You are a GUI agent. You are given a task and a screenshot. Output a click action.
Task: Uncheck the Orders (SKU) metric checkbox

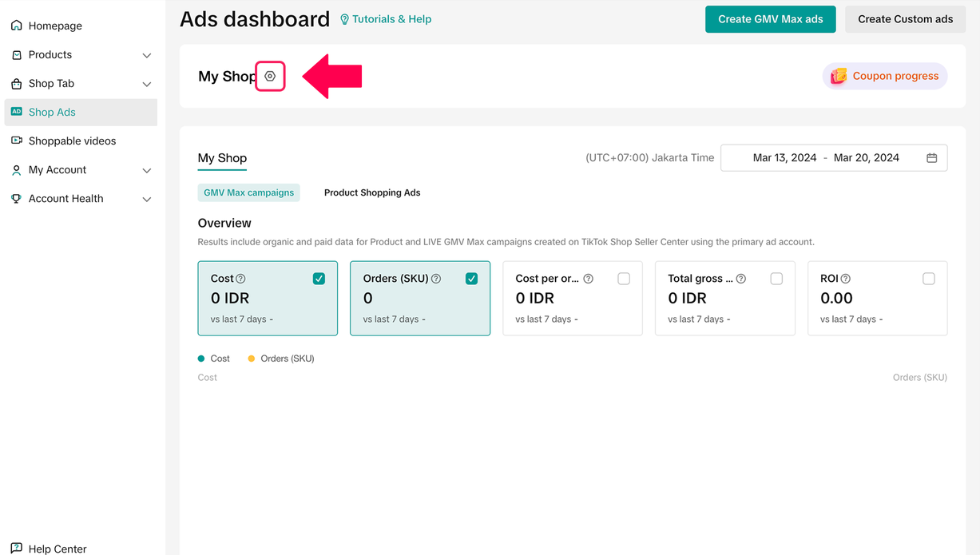pyautogui.click(x=471, y=279)
